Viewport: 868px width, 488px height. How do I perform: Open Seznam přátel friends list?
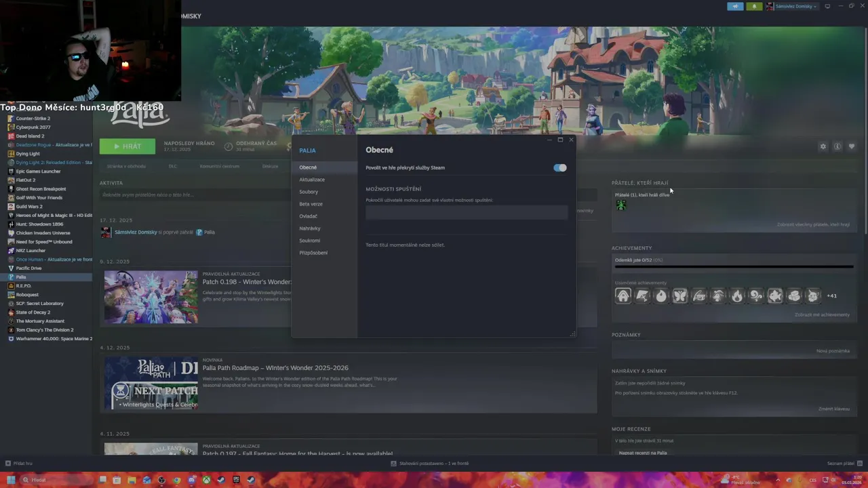844,464
